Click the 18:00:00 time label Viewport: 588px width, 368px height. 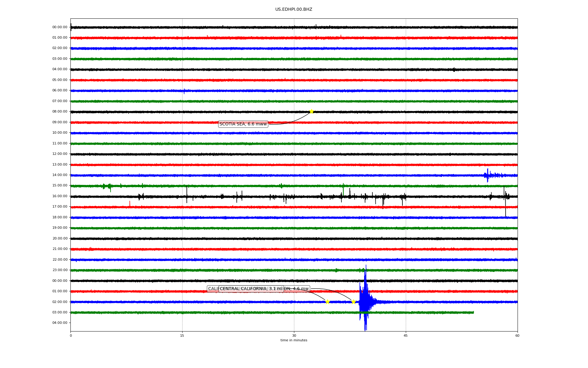click(60, 217)
